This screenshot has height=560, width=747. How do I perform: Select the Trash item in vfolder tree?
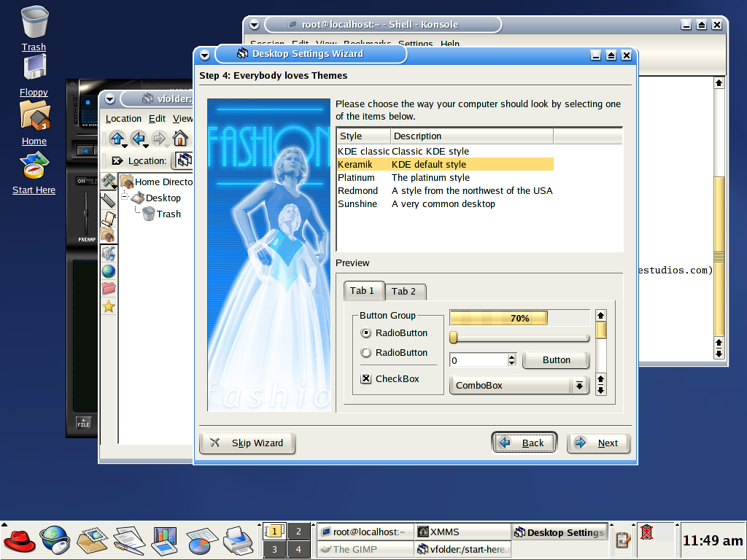click(162, 214)
